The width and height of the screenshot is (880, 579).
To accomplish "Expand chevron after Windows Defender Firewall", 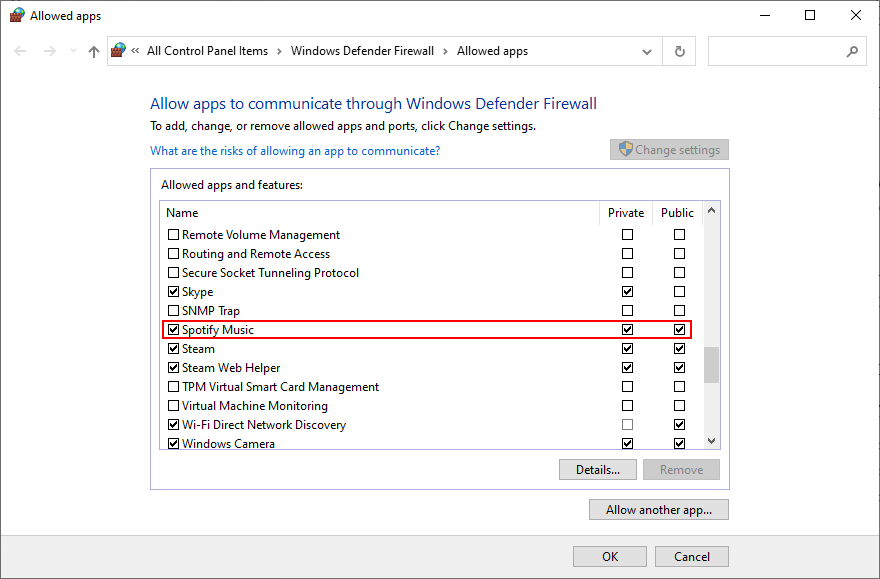I will click(x=446, y=51).
